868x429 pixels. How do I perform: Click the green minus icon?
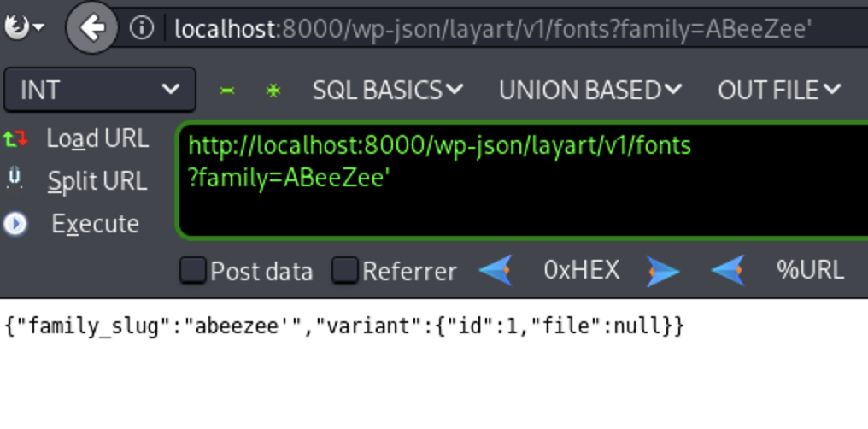point(227,91)
